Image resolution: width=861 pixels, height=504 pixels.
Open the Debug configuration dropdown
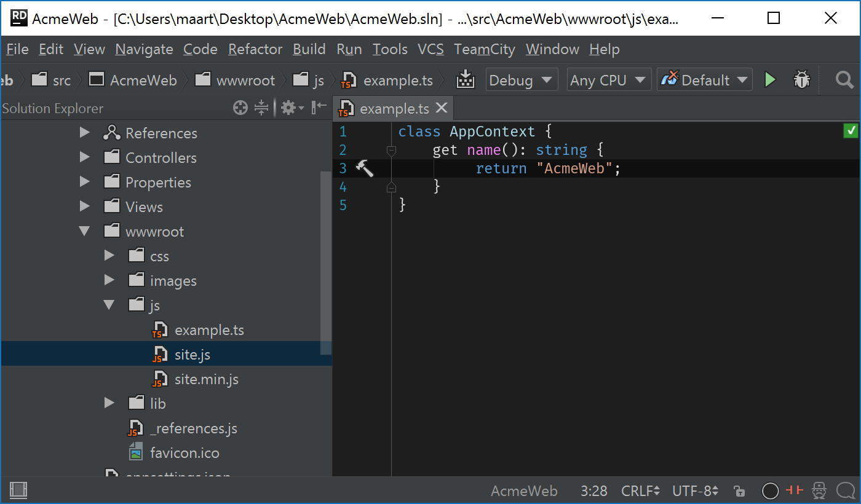[522, 80]
